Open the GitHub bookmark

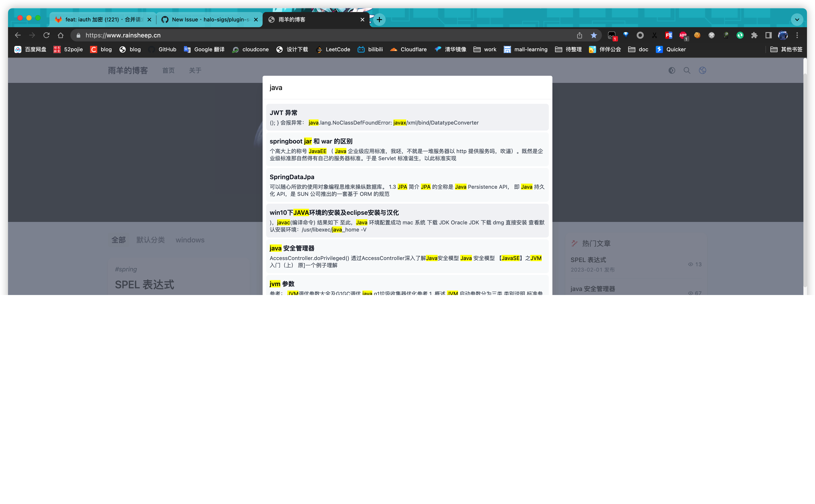point(162,49)
